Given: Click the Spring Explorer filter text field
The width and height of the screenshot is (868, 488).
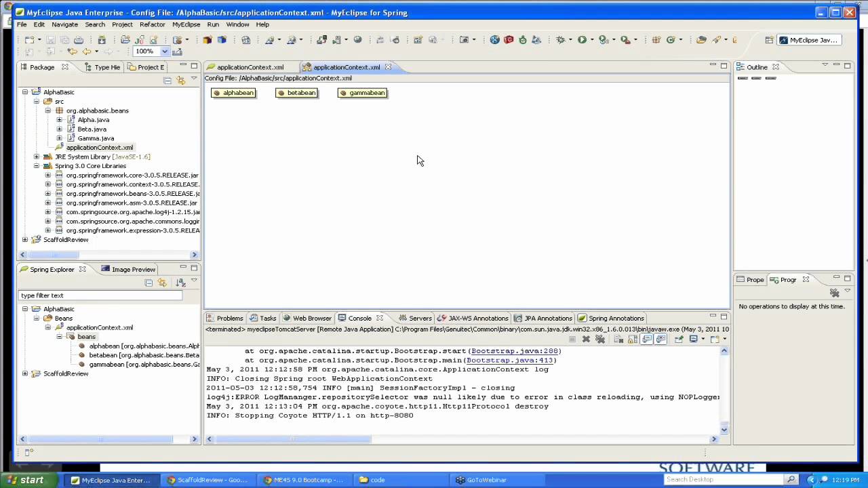Looking at the screenshot, I should (x=100, y=296).
